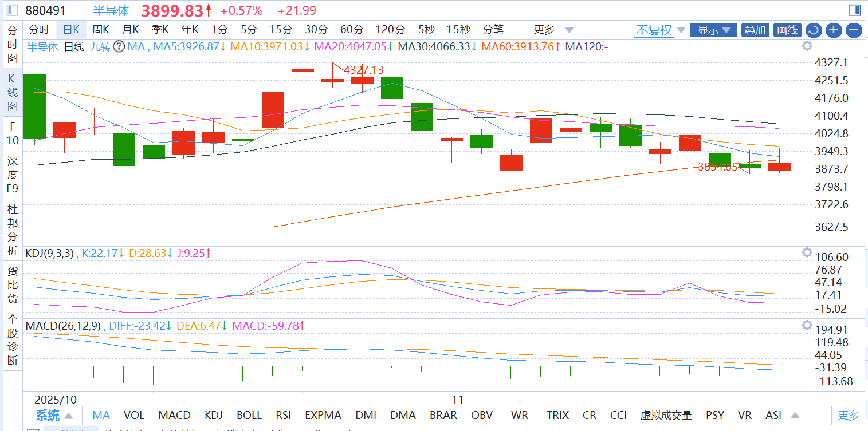The image size is (868, 431).
Task: Switch to 月K monthly tab
Action: 131,30
